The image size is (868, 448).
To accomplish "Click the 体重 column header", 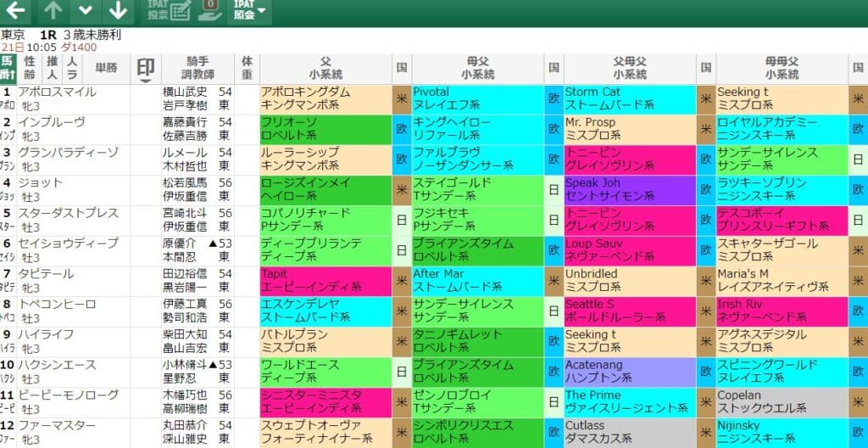I will click(247, 70).
